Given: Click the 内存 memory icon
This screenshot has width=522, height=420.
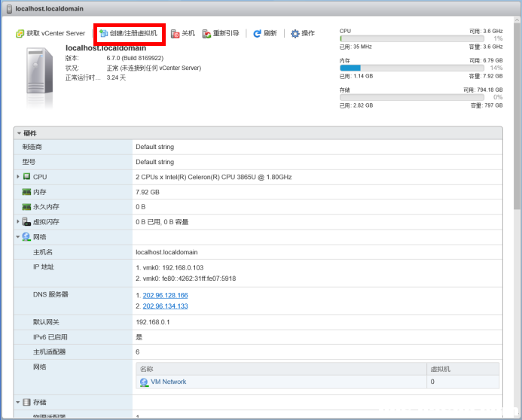Looking at the screenshot, I should pyautogui.click(x=26, y=192).
